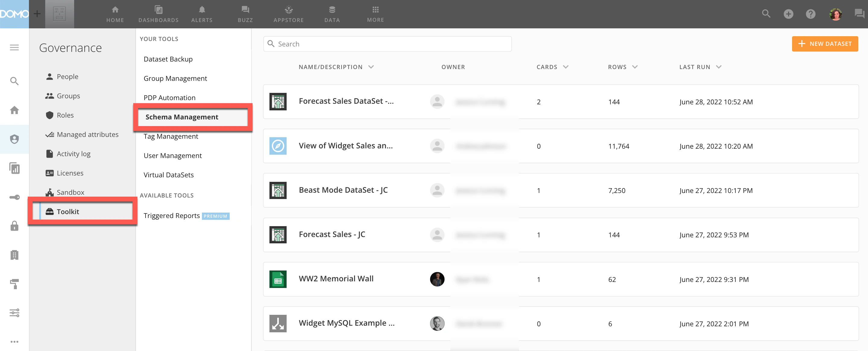Click the Owner column header
The width and height of the screenshot is (868, 351).
pos(453,67)
